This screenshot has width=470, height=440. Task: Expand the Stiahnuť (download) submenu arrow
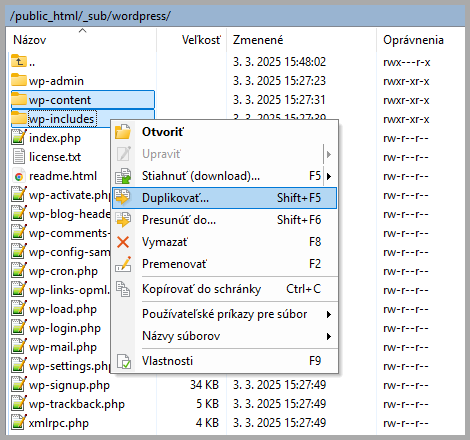[329, 176]
